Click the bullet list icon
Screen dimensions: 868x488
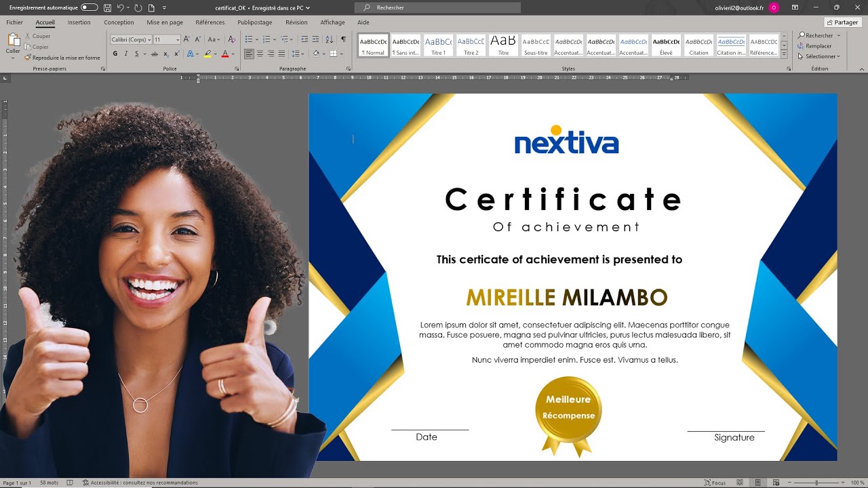coord(248,39)
